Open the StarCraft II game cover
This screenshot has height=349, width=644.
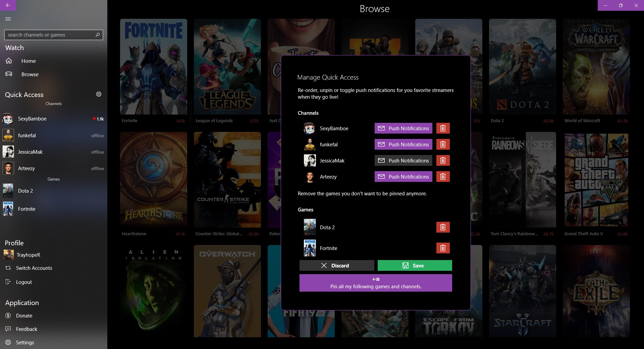pyautogui.click(x=523, y=291)
